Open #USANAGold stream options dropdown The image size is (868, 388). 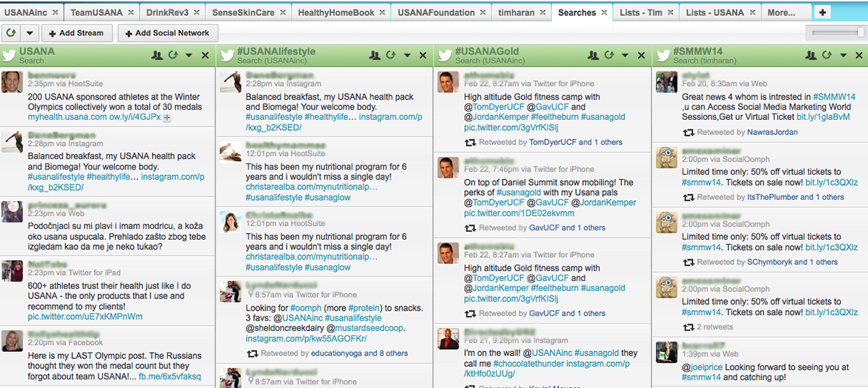point(624,56)
